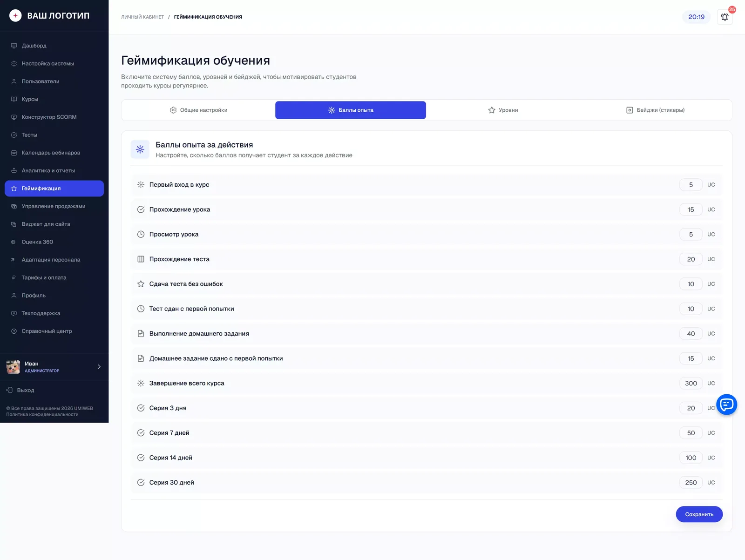Edit points for Прохождение теста
The width and height of the screenshot is (745, 560).
point(691,259)
